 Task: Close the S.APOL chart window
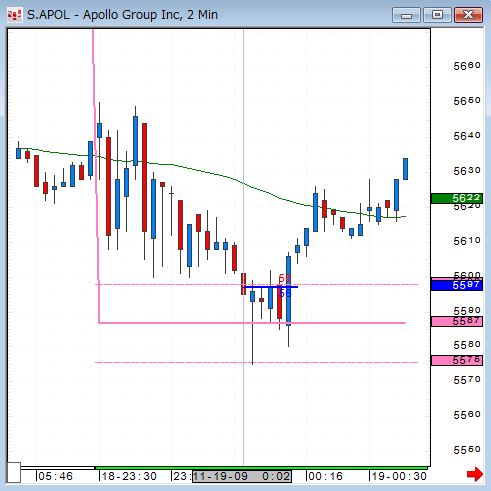(x=468, y=15)
